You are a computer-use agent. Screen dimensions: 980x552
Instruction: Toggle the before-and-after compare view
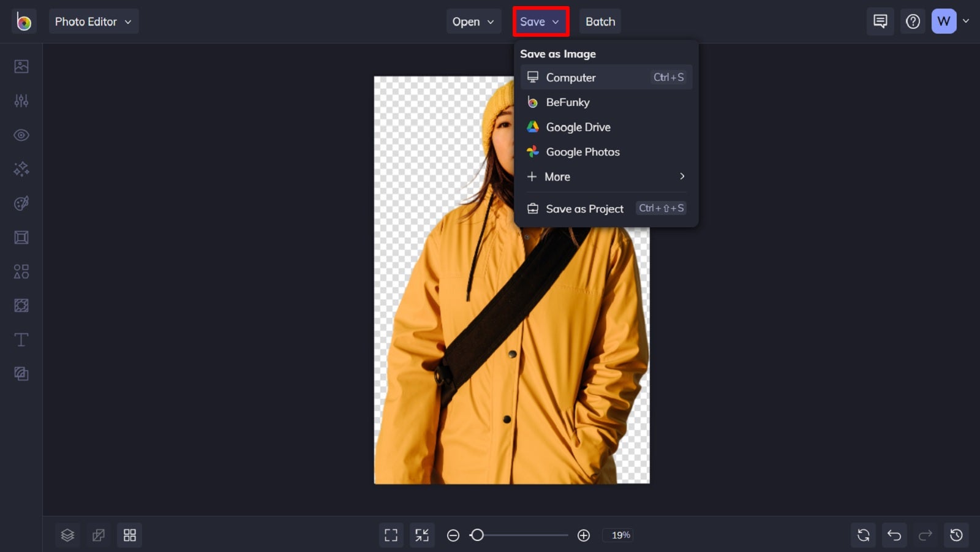[x=99, y=534]
